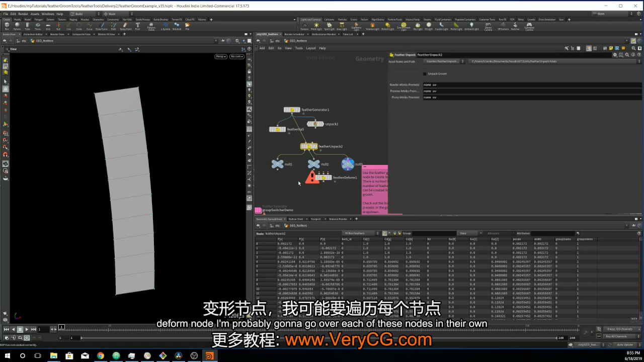644x362 pixels.
Task: Select the Tube shelf tool
Action: [27, 26]
